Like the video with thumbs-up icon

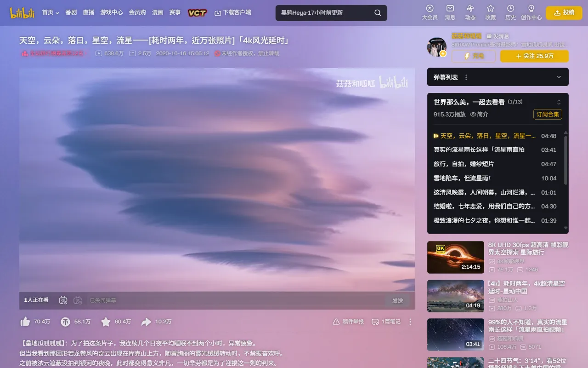click(25, 322)
